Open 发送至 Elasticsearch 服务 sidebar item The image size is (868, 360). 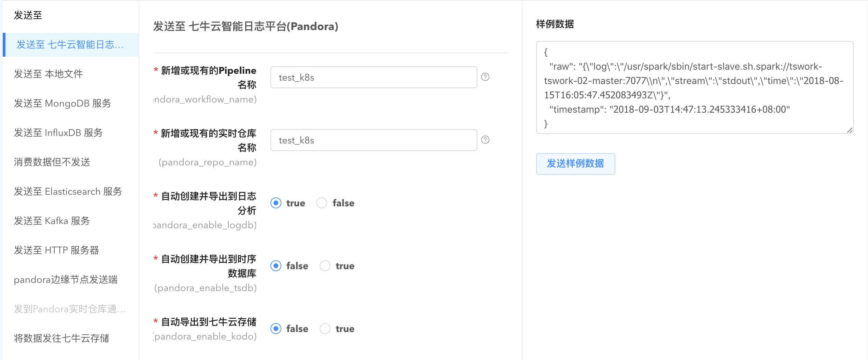pos(71,191)
